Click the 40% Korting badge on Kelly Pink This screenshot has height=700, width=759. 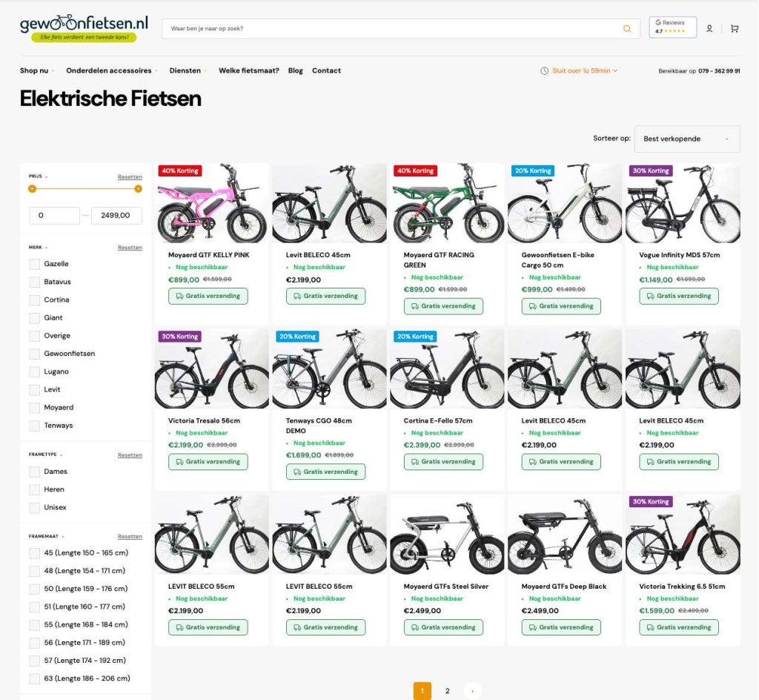click(x=180, y=171)
